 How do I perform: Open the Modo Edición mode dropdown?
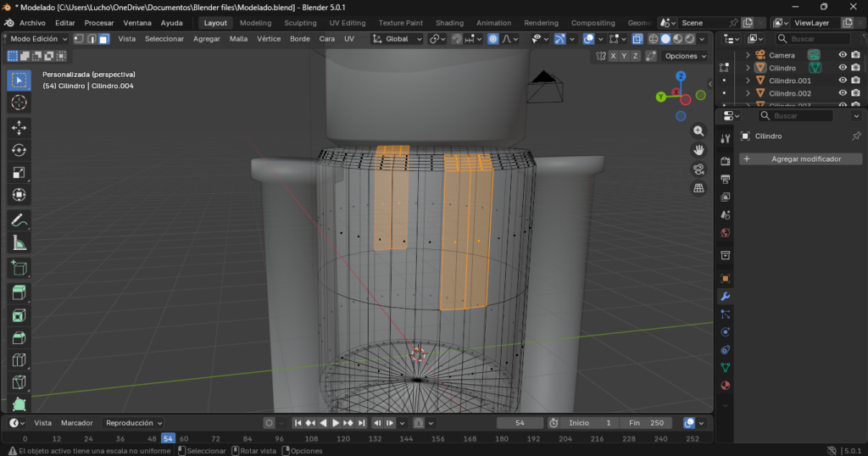pyautogui.click(x=37, y=39)
